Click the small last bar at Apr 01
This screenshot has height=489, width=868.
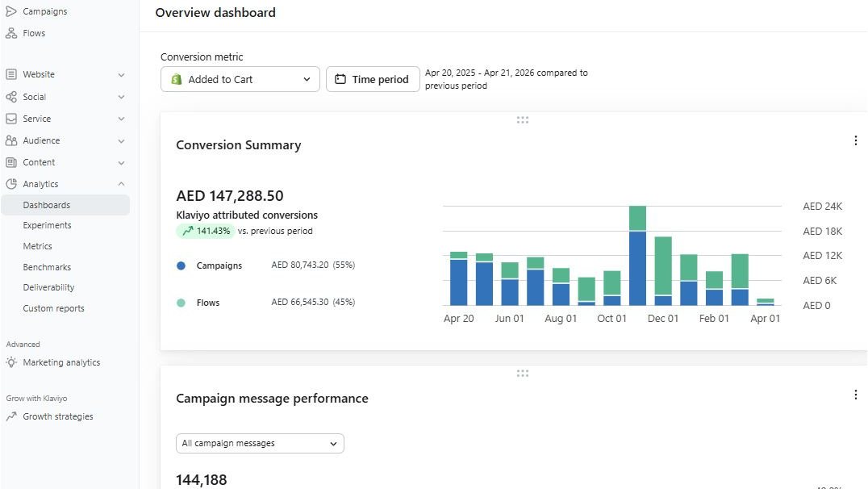click(765, 302)
